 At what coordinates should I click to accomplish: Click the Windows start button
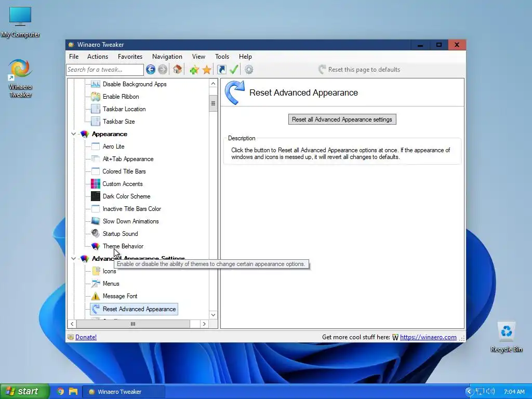[24, 392]
